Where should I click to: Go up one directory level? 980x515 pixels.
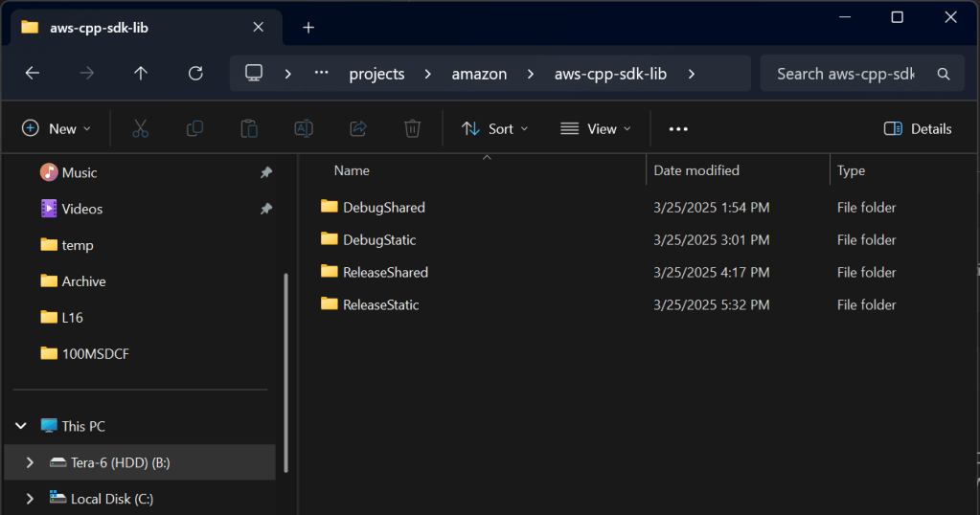pos(141,74)
